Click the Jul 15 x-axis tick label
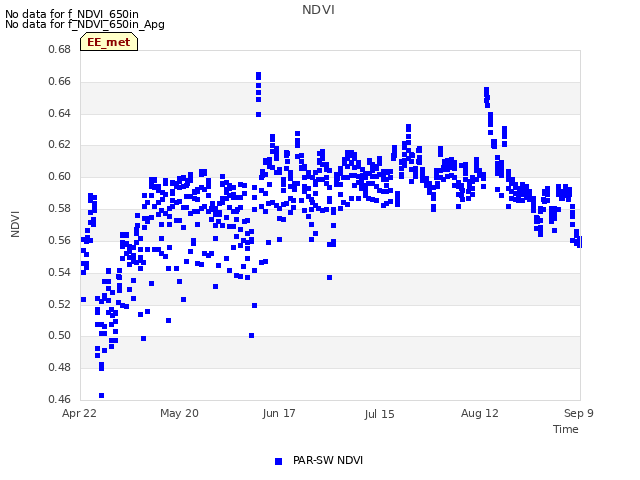The height and width of the screenshot is (480, 640). [379, 414]
